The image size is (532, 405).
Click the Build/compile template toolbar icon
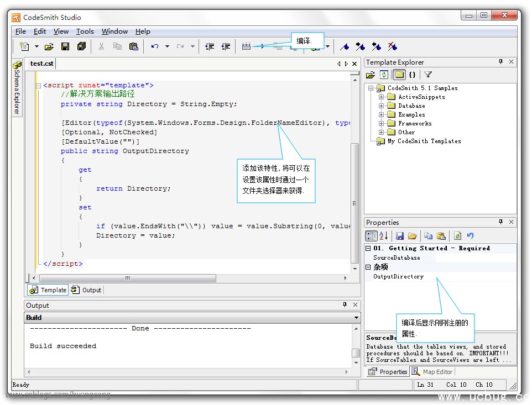click(246, 46)
